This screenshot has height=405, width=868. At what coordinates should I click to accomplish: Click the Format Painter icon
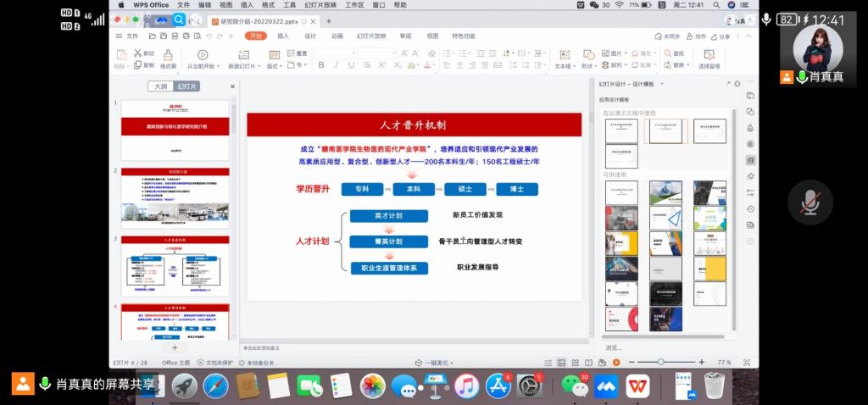(x=168, y=55)
